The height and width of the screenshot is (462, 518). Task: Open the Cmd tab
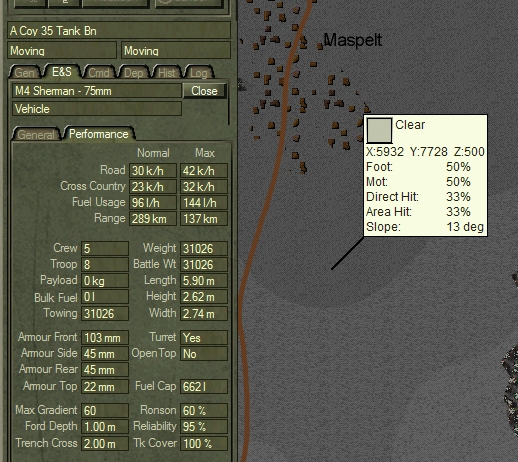(99, 72)
